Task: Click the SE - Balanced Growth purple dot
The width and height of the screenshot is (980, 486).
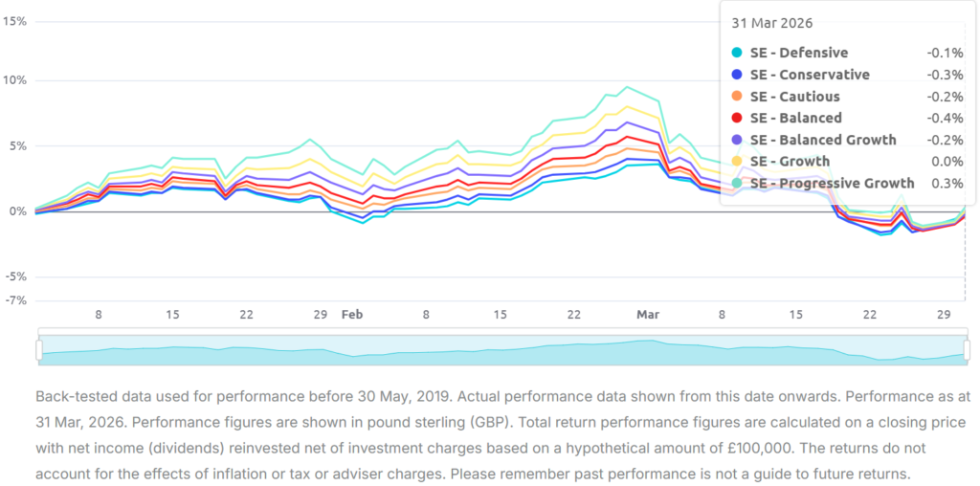Action: tap(736, 140)
